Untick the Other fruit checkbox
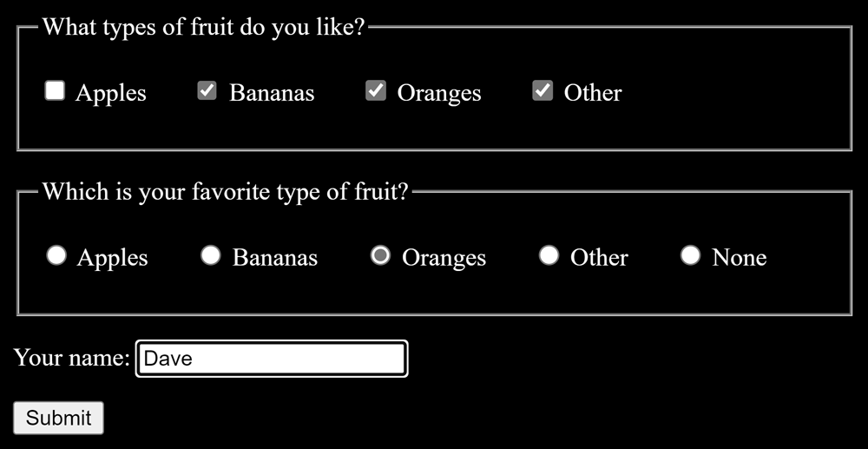Screen dimensions: 868x449 tap(542, 91)
